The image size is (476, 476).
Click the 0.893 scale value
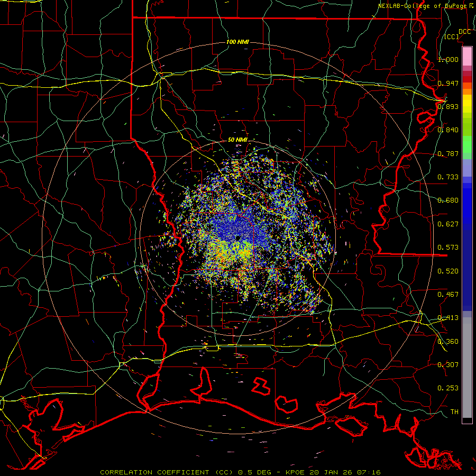(x=448, y=106)
